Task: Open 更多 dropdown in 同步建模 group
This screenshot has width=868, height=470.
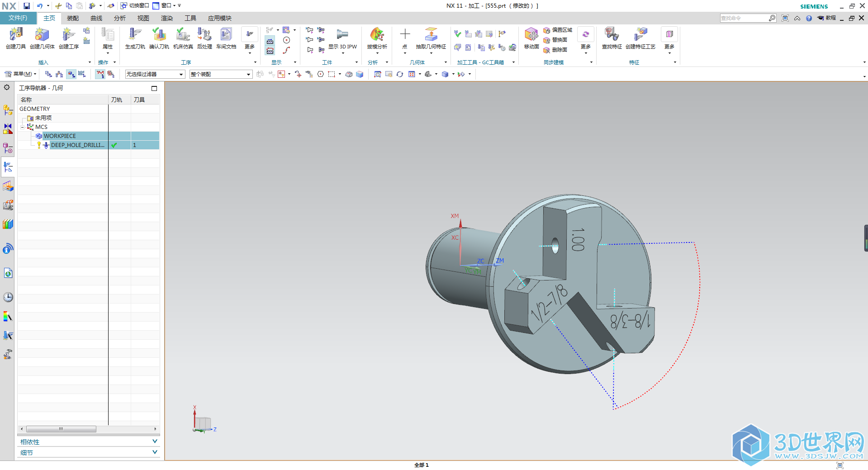Action: pos(586,40)
